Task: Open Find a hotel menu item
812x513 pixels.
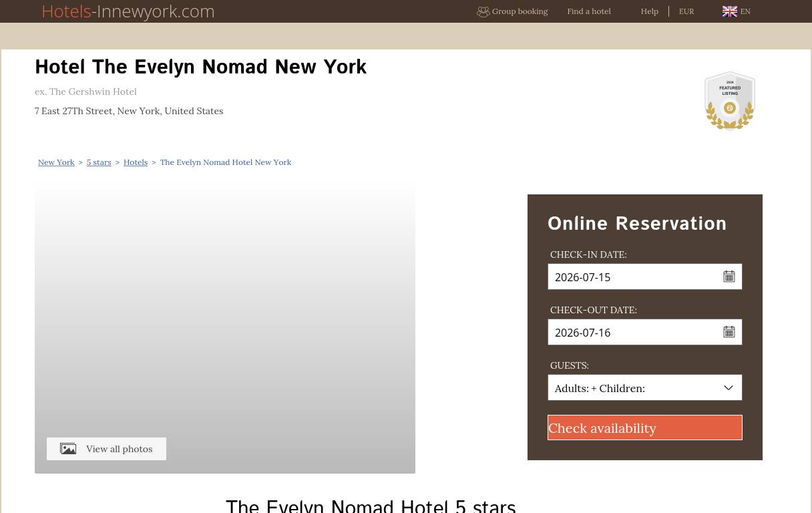Action: [x=588, y=11]
